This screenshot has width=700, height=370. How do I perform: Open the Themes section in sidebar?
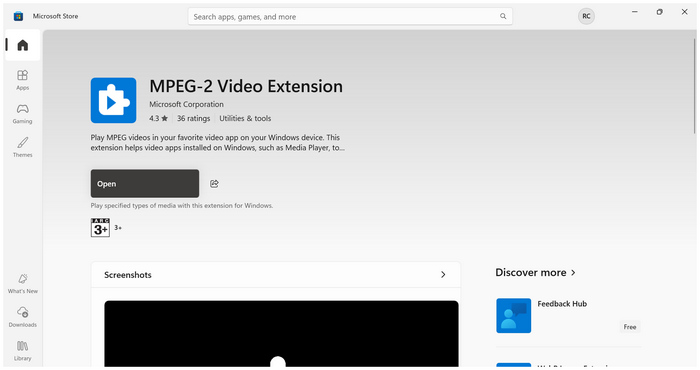22,147
